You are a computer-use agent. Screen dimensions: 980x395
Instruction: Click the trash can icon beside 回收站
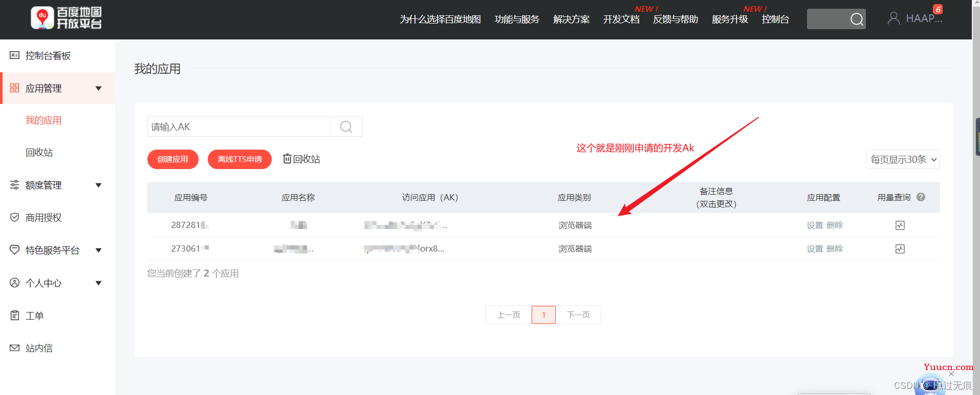click(287, 159)
